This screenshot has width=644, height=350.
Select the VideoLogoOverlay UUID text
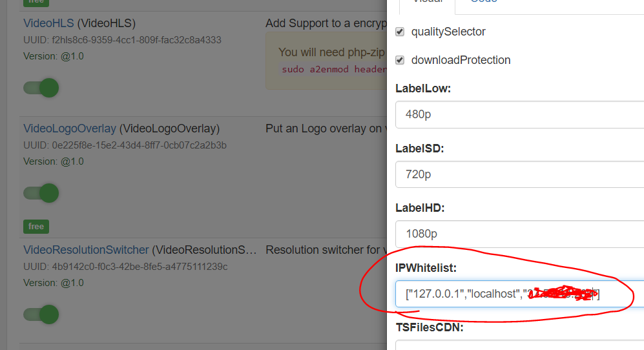pos(125,145)
